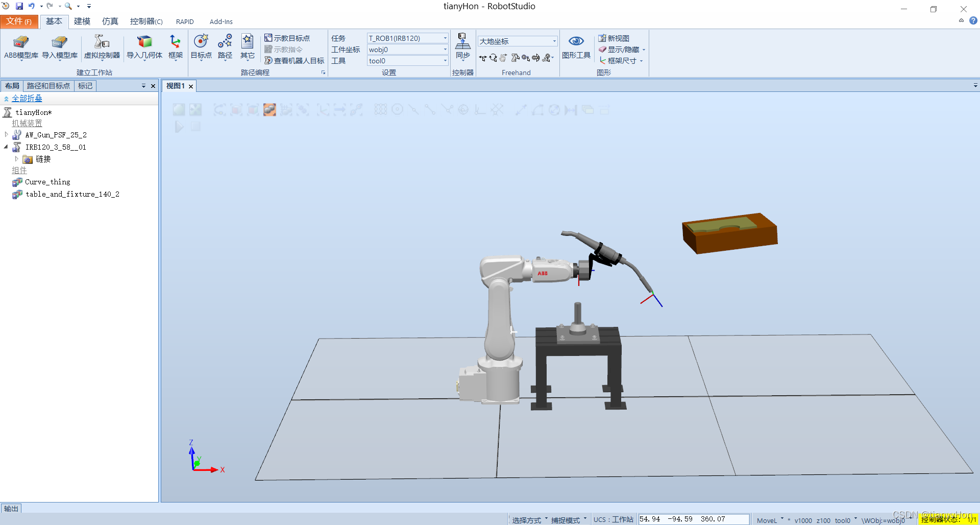This screenshot has width=980, height=525.
Task: Save the station with the save icon
Action: pyautogui.click(x=19, y=6)
